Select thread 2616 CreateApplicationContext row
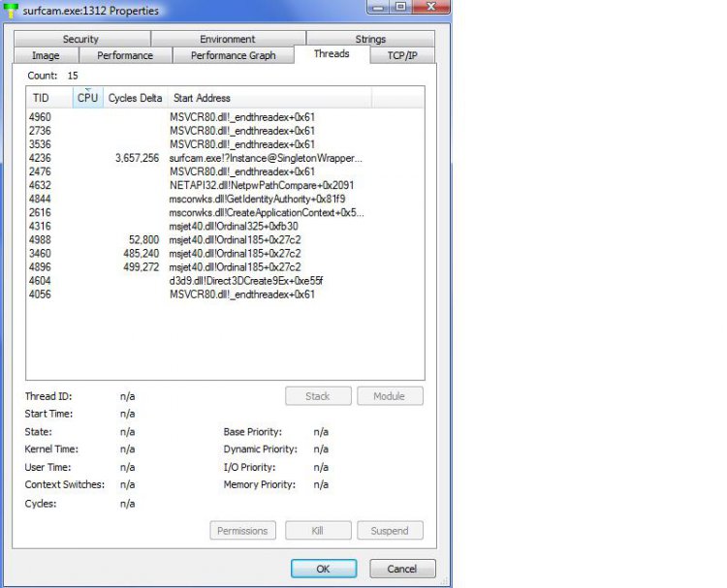Viewport: 727px width, 588px height. (225, 213)
